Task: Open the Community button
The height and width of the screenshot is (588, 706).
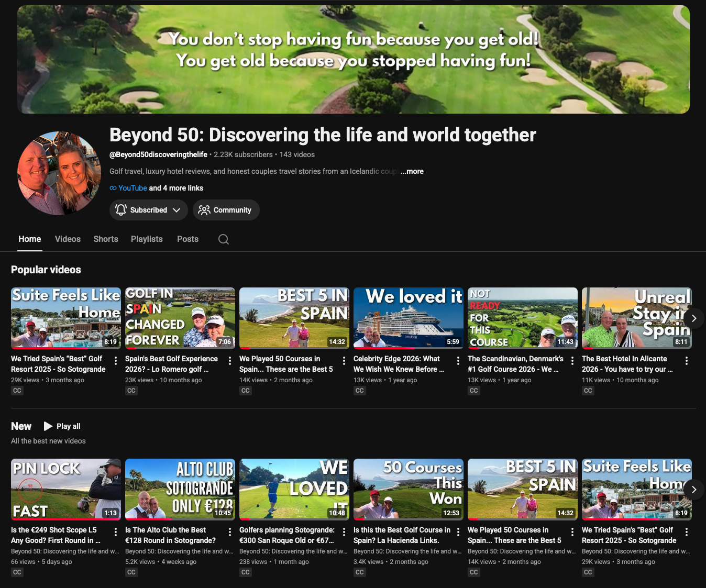Action: coord(226,210)
